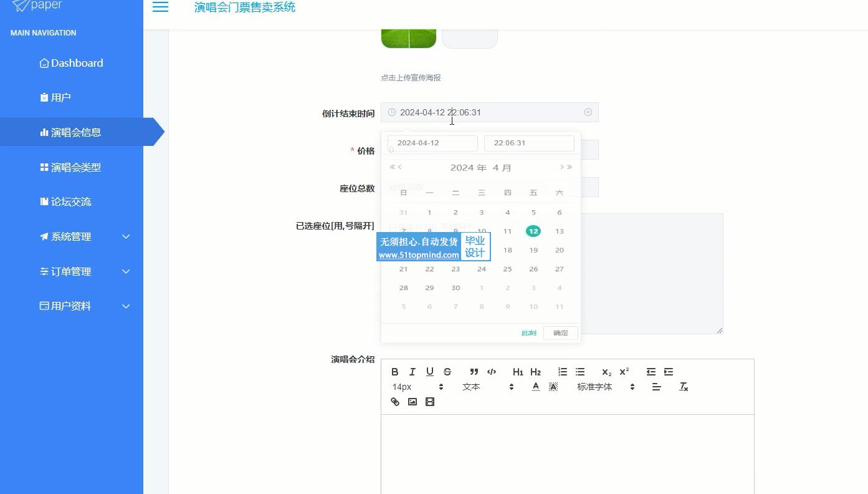Viewport: 868px width, 494px height.
Task: Open the text color picker
Action: click(x=535, y=387)
